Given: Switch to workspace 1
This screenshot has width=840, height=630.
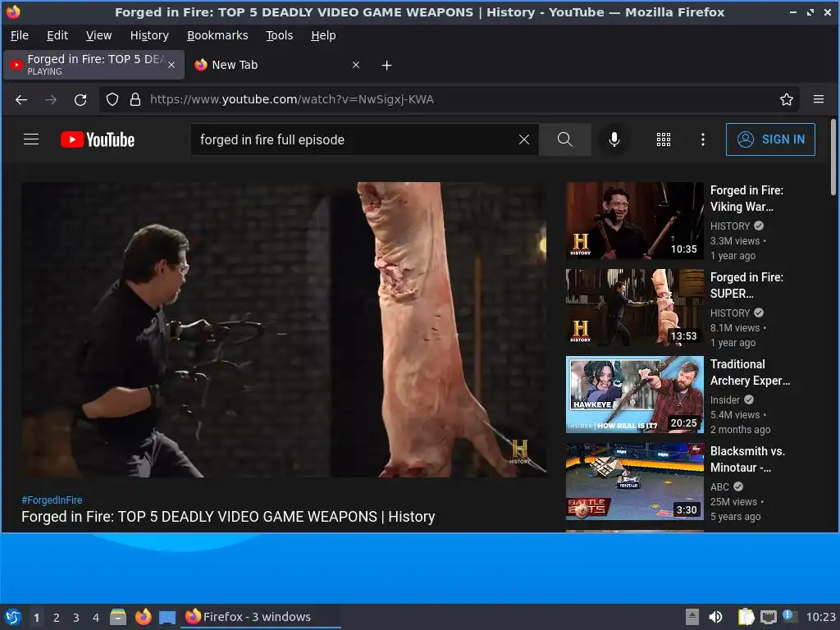Looking at the screenshot, I should (x=36, y=618).
